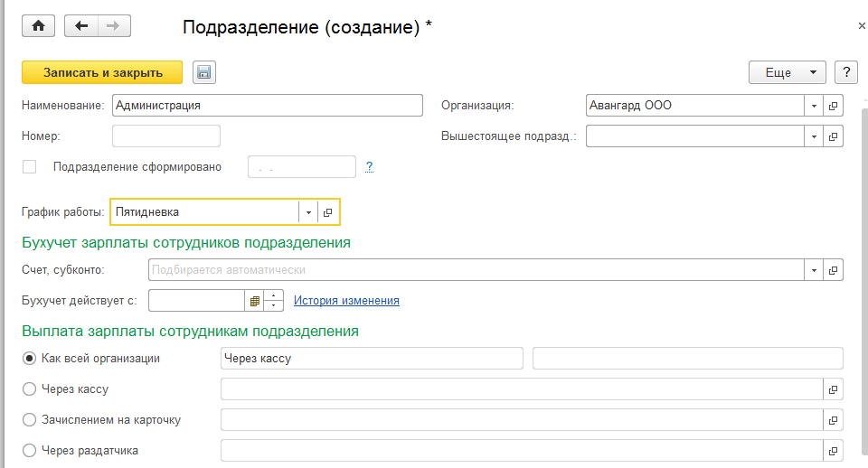868x468 pixels.
Task: Select the Зачислением на карточку radio option
Action: (x=30, y=420)
